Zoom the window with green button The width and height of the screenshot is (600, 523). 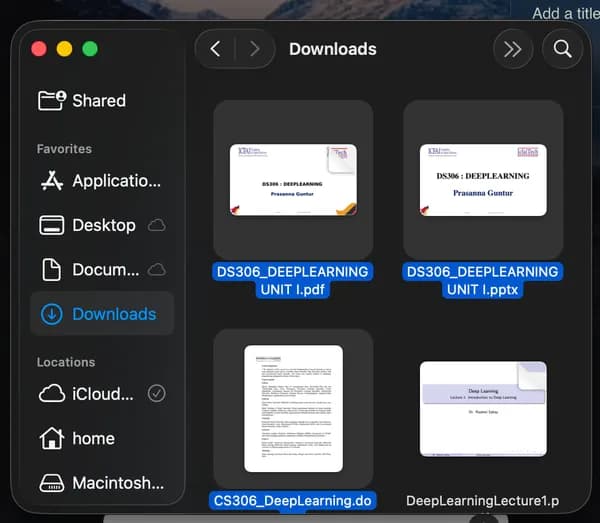pos(90,49)
